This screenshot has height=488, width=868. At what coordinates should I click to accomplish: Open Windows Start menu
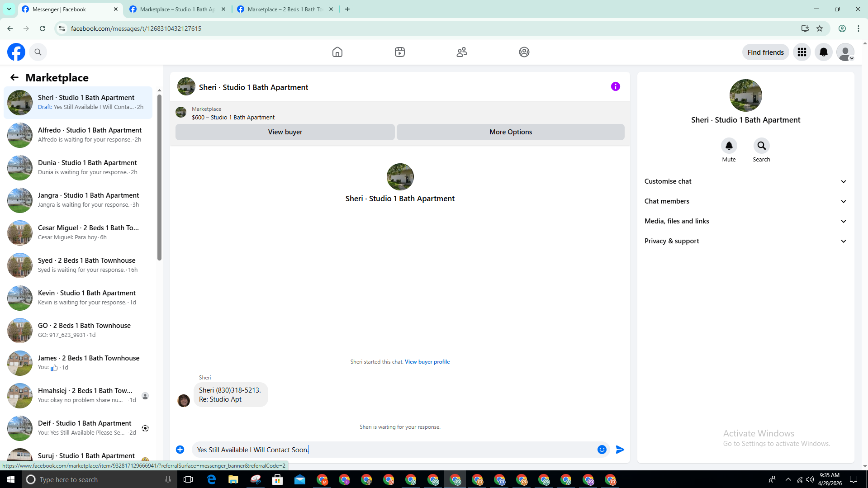11,479
